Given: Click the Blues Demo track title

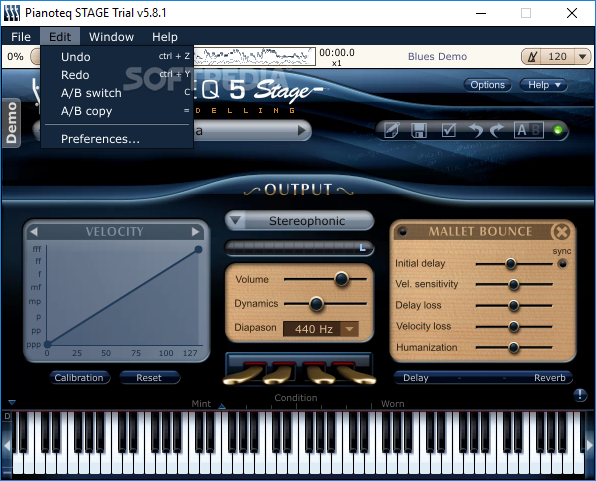Looking at the screenshot, I should [437, 57].
